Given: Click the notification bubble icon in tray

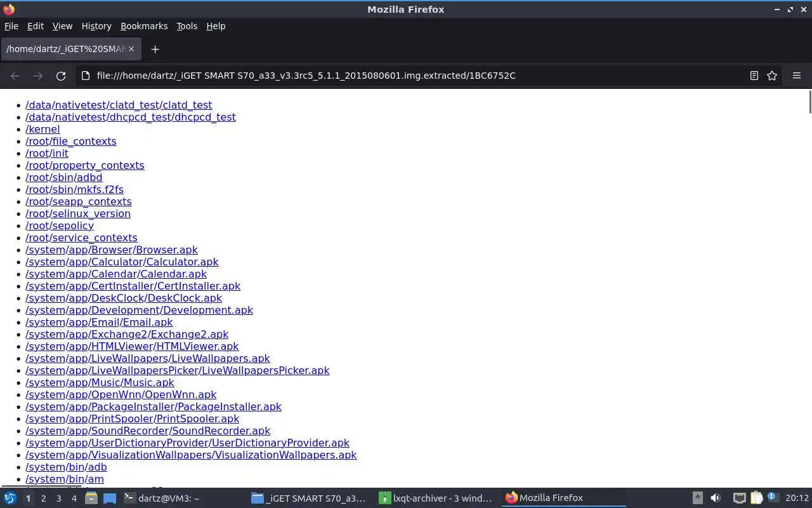Looking at the screenshot, I should (x=773, y=498).
